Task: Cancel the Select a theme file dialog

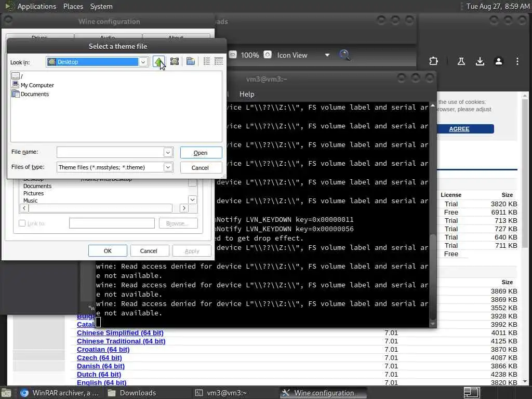Action: 201,168
